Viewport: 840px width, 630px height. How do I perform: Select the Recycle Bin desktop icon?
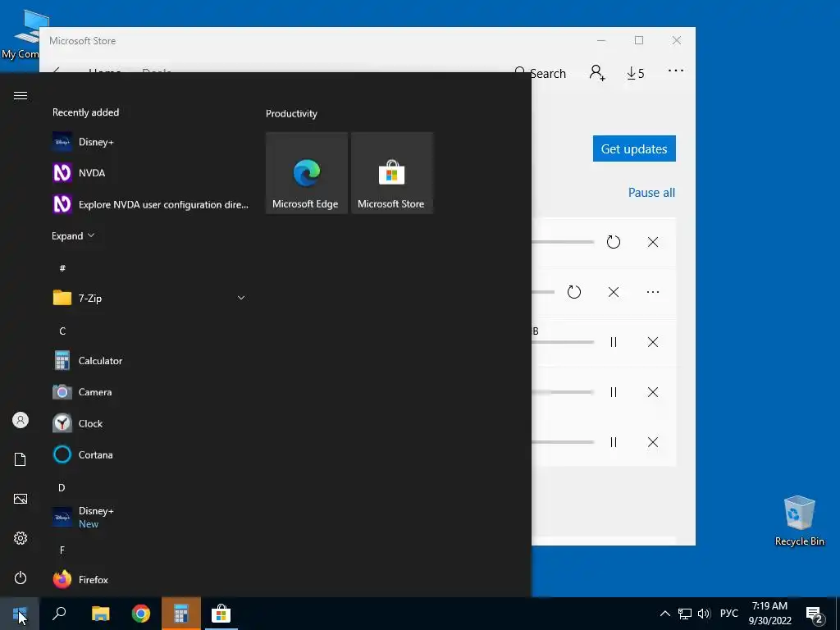pyautogui.click(x=799, y=521)
